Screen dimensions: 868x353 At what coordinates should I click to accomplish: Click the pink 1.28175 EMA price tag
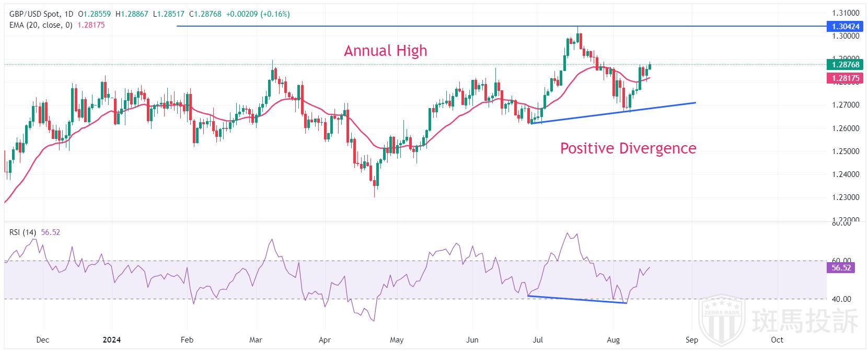click(844, 78)
